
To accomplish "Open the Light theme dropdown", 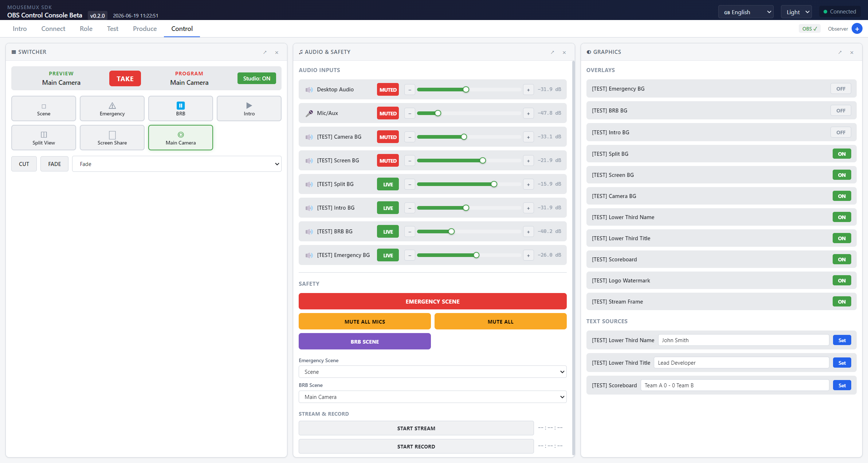I will pyautogui.click(x=797, y=12).
